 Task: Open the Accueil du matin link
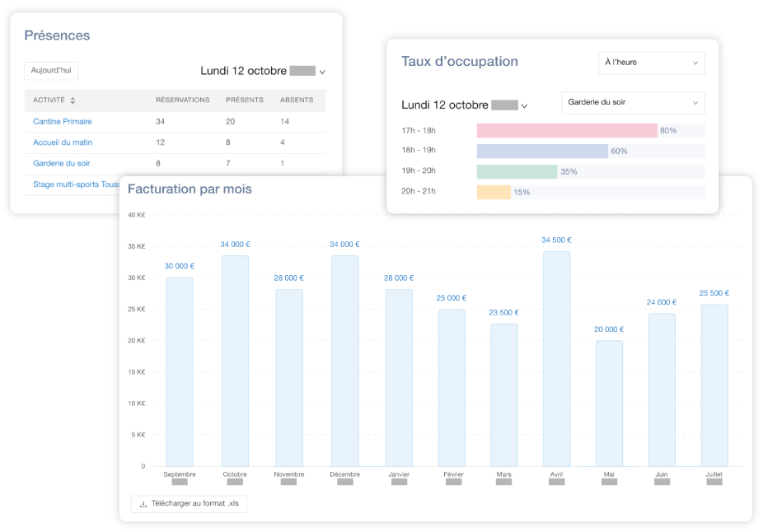pyautogui.click(x=63, y=142)
